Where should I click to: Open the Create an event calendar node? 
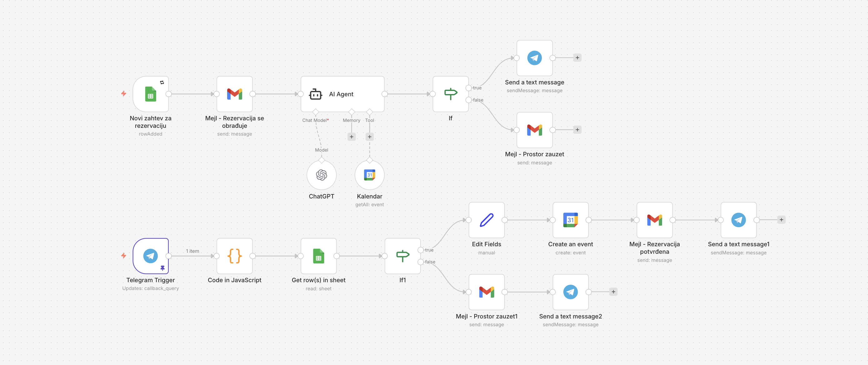pos(571,220)
